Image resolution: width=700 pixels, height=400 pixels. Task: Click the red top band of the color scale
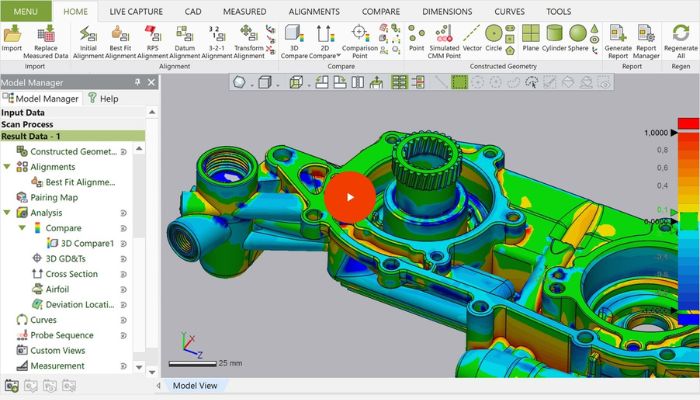(688, 123)
